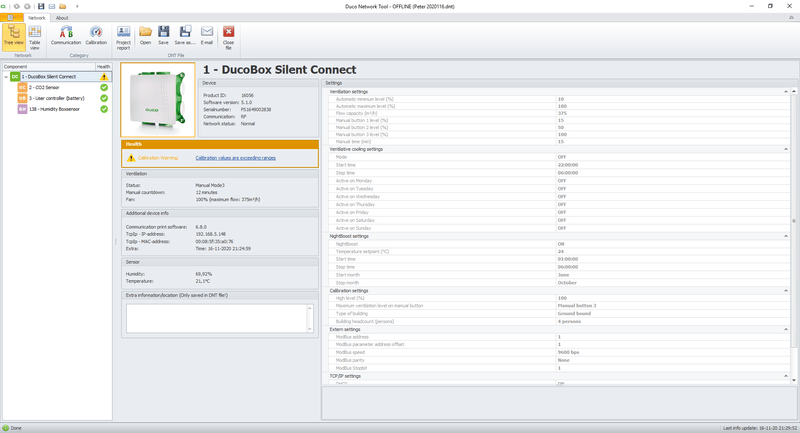The image size is (800, 433).
Task: Click the Type of building value Ground bound
Action: tap(574, 314)
